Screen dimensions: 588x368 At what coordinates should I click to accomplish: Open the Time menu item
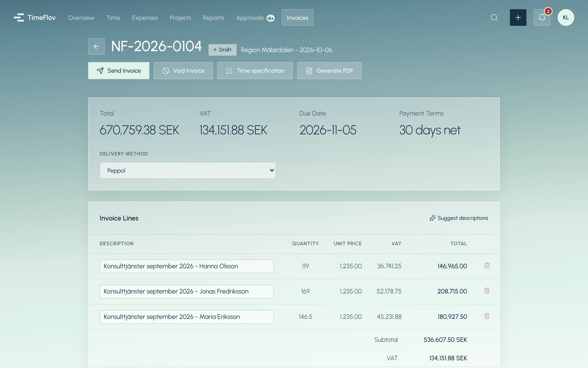pyautogui.click(x=113, y=18)
